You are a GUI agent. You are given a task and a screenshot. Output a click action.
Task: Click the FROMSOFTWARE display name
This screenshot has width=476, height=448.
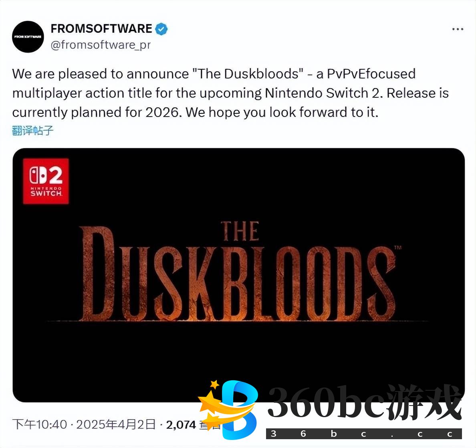101,28
